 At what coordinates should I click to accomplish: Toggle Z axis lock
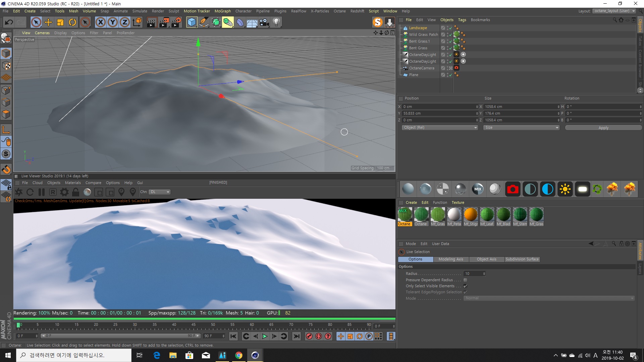125,22
